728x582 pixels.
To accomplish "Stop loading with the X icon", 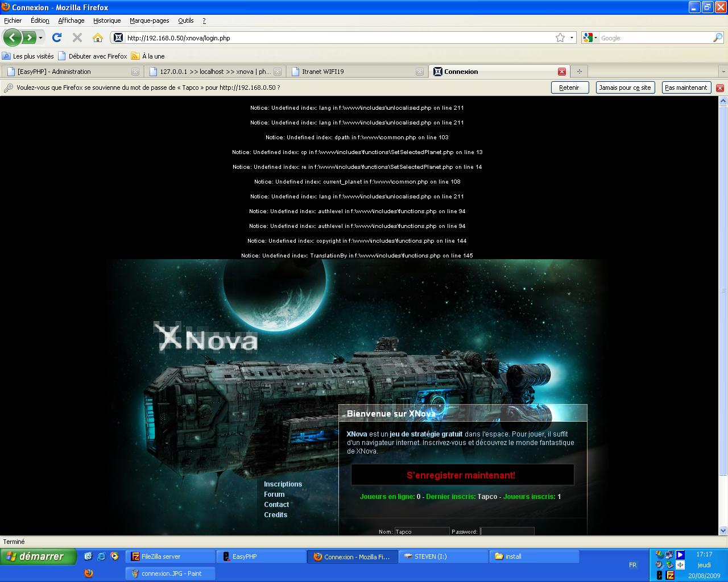I will pos(77,38).
